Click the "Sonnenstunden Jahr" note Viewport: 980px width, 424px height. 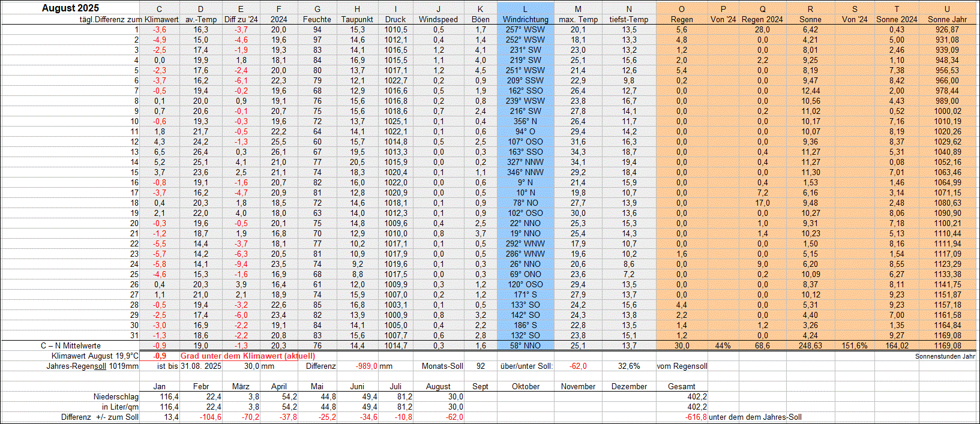[x=945, y=356]
